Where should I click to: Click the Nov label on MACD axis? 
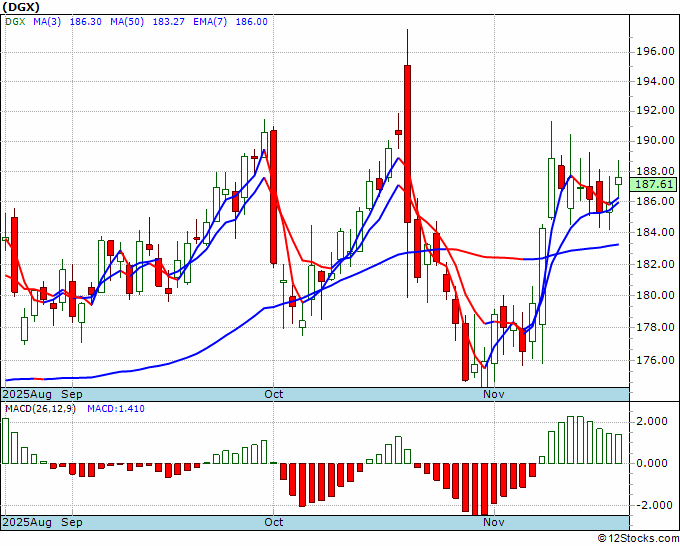494,522
